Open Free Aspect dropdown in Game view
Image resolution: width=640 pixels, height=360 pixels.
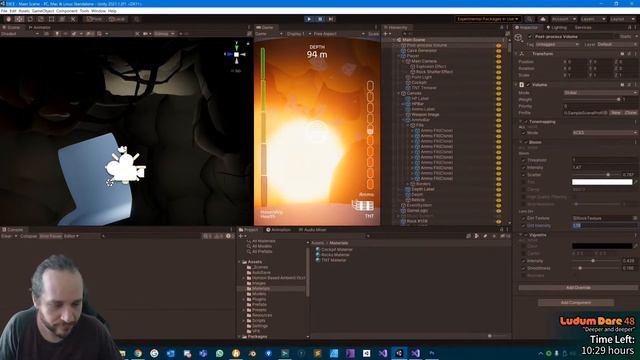[x=339, y=34]
